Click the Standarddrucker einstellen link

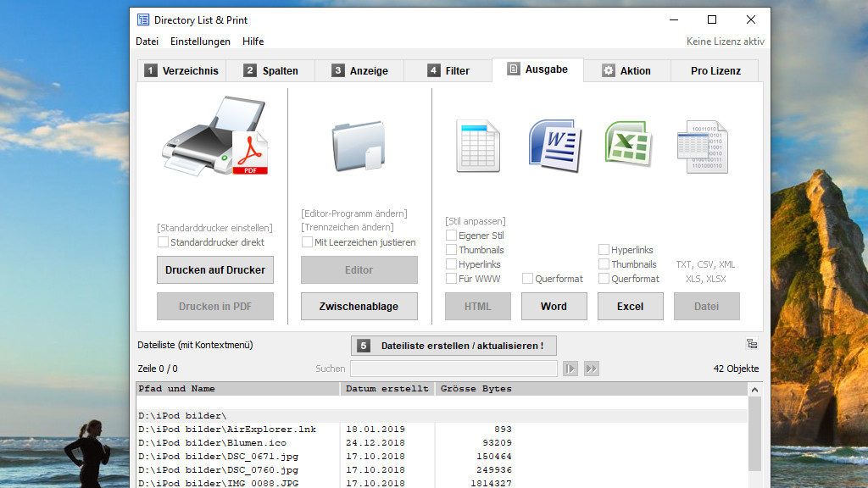point(215,228)
